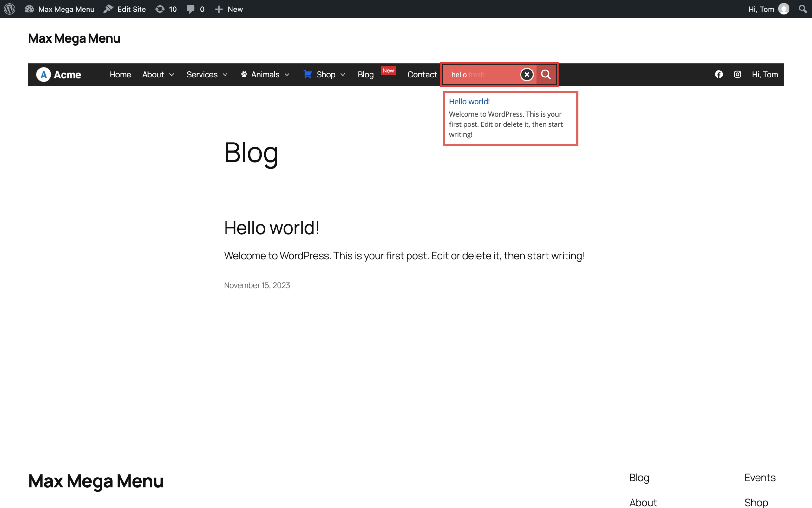
Task: Go to the Home menu item
Action: click(x=120, y=75)
